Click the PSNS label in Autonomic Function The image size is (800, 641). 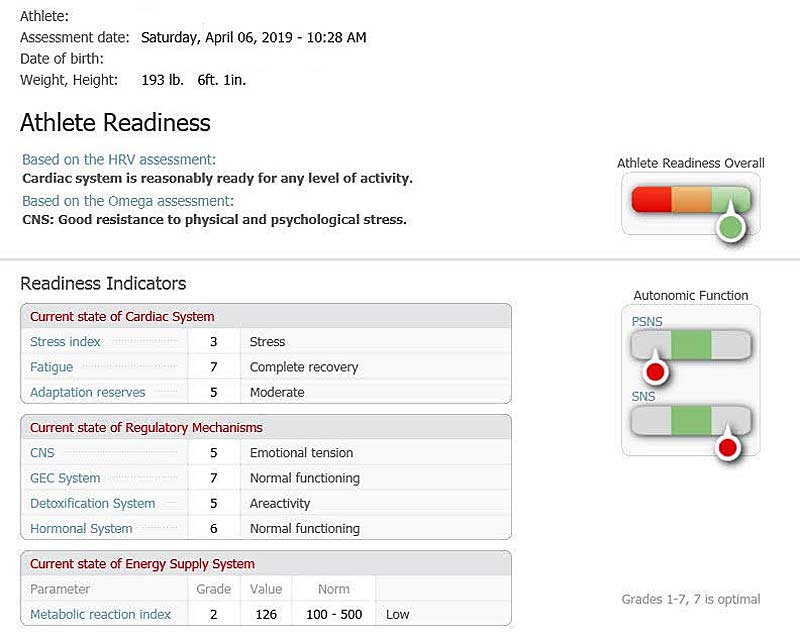point(647,322)
